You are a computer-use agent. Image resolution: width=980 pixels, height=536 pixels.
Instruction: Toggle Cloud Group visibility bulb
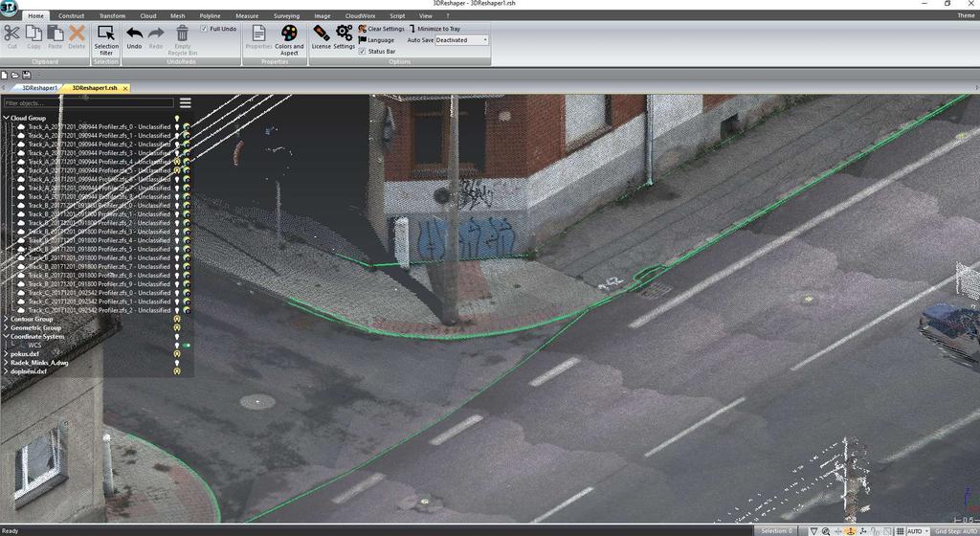pos(177,118)
